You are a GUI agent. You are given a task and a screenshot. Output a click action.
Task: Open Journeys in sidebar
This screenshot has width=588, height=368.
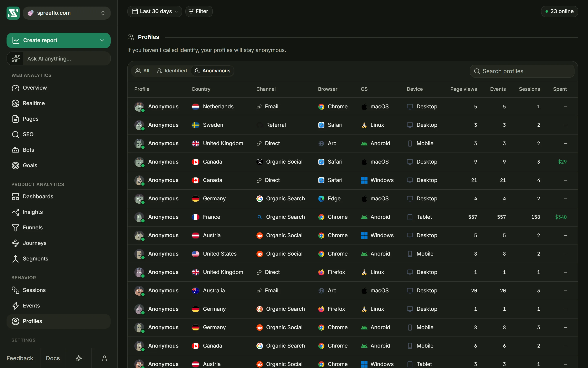[x=58, y=243]
